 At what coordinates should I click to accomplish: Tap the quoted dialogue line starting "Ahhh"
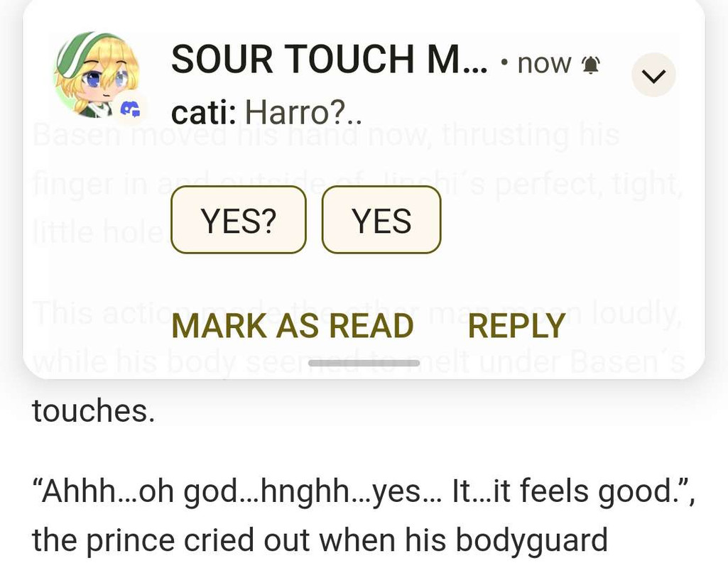pos(364,492)
